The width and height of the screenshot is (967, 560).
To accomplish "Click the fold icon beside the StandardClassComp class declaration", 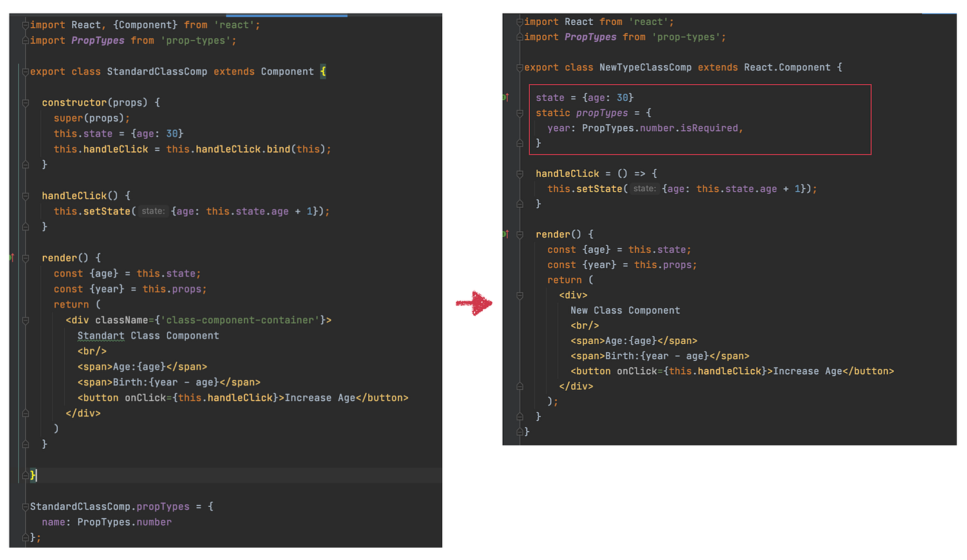I will point(24,71).
